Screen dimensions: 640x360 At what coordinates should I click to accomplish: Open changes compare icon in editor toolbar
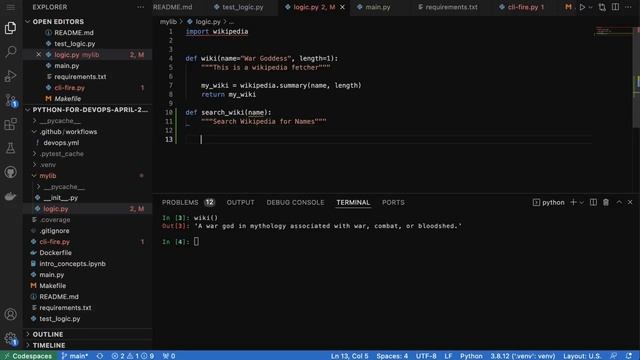[x=602, y=7]
